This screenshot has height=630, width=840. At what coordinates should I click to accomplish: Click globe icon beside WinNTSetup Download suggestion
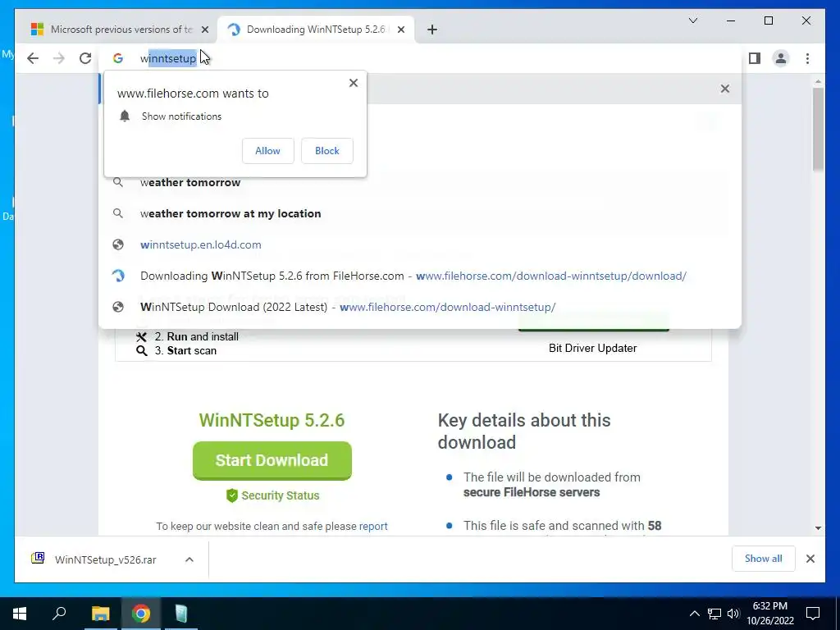tap(118, 307)
